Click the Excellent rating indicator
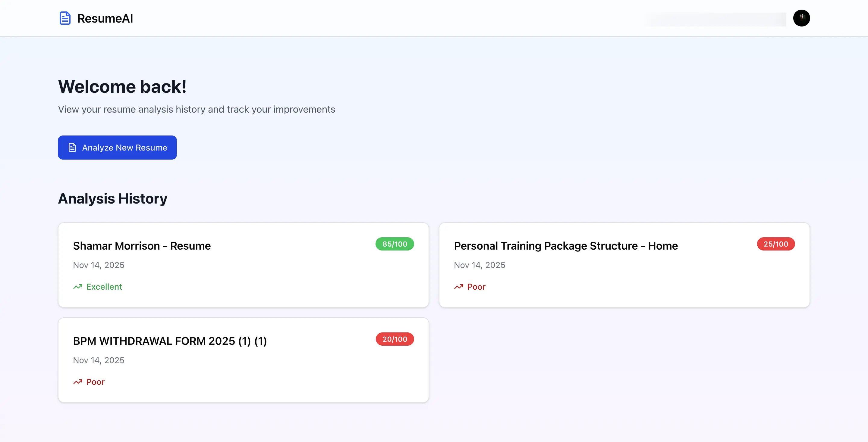 (x=104, y=286)
